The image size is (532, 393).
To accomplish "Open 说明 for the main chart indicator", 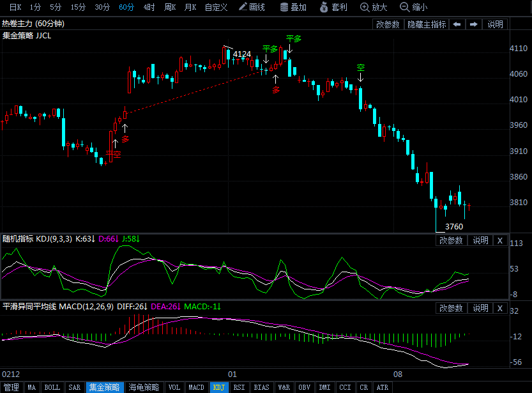I will 495,24.
